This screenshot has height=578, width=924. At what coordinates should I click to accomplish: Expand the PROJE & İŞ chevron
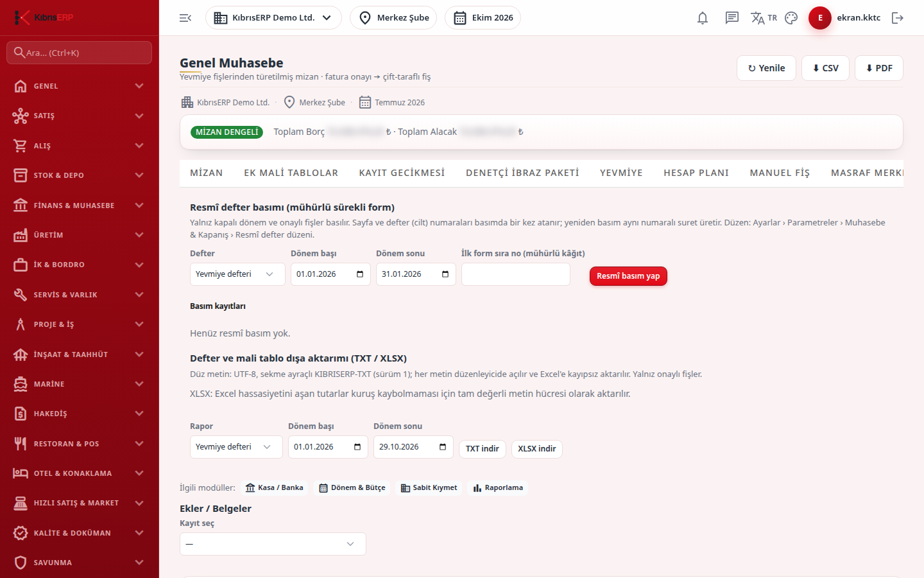[x=139, y=324]
